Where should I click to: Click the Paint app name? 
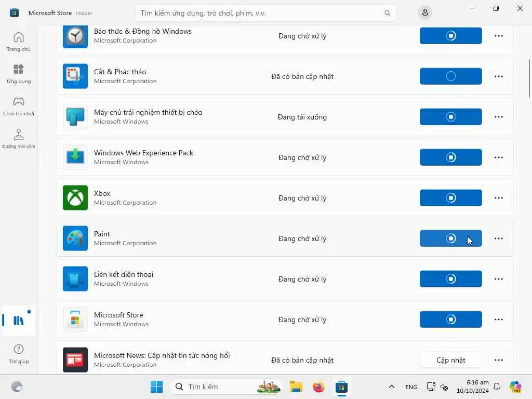(102, 234)
